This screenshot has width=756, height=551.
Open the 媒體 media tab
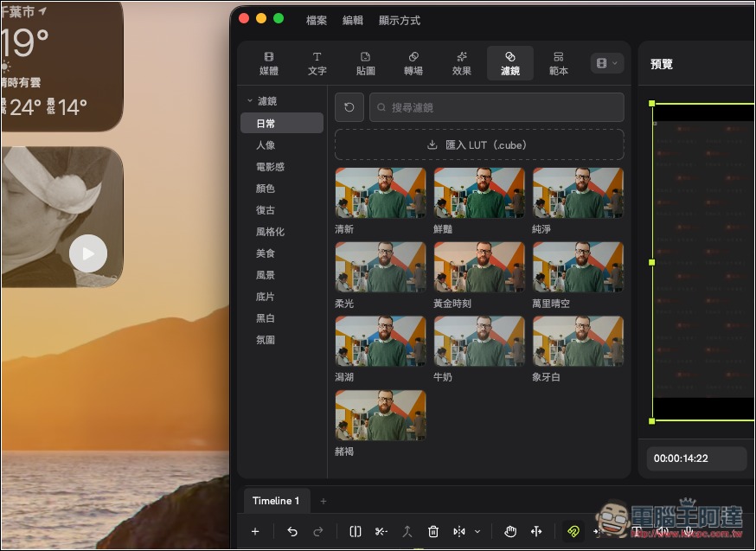pos(269,63)
